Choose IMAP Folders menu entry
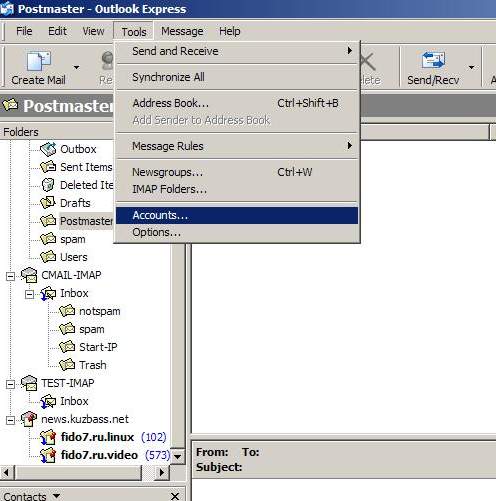 pos(237,189)
